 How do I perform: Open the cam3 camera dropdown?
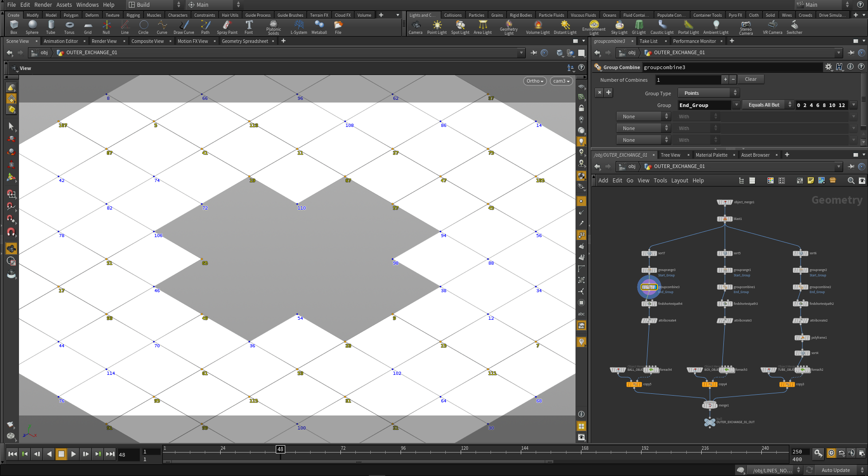pos(561,81)
